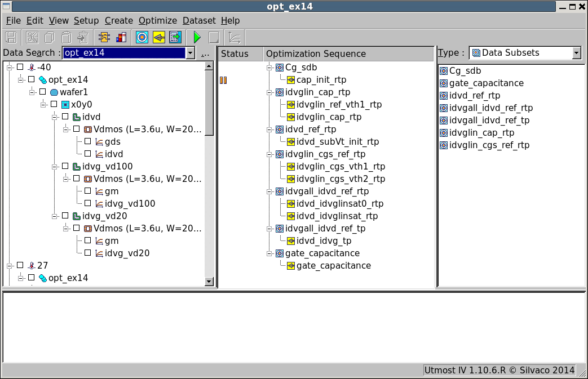Tick the gm checkbox under idvg_vd100
Viewport: 588px width, 379px height.
pyautogui.click(x=88, y=190)
